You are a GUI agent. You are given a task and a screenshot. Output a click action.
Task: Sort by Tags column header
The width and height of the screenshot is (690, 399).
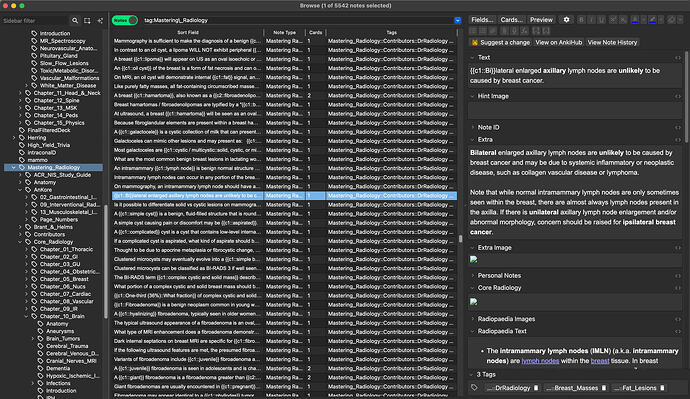click(391, 33)
